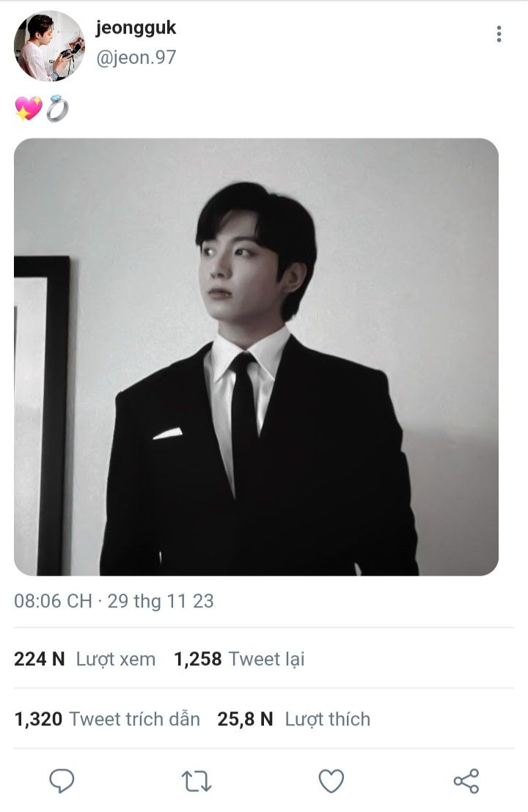This screenshot has height=812, width=528.
Task: Enlarge the attached black suit photo
Action: pyautogui.click(x=256, y=356)
